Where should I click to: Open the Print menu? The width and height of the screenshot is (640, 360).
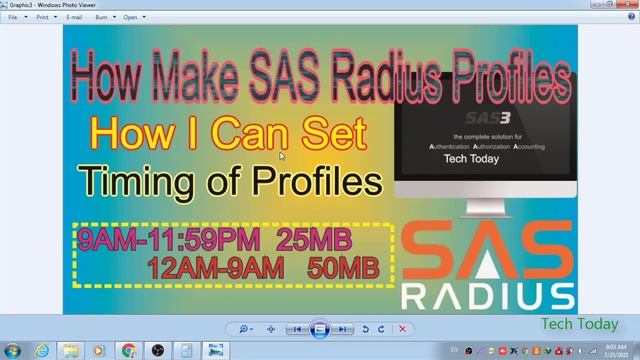pos(42,18)
